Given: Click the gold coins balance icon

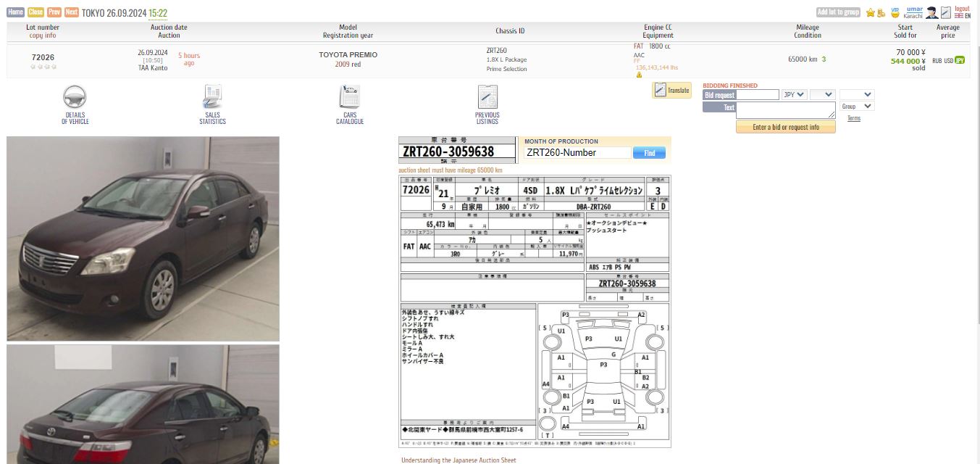Looking at the screenshot, I should [x=881, y=12].
